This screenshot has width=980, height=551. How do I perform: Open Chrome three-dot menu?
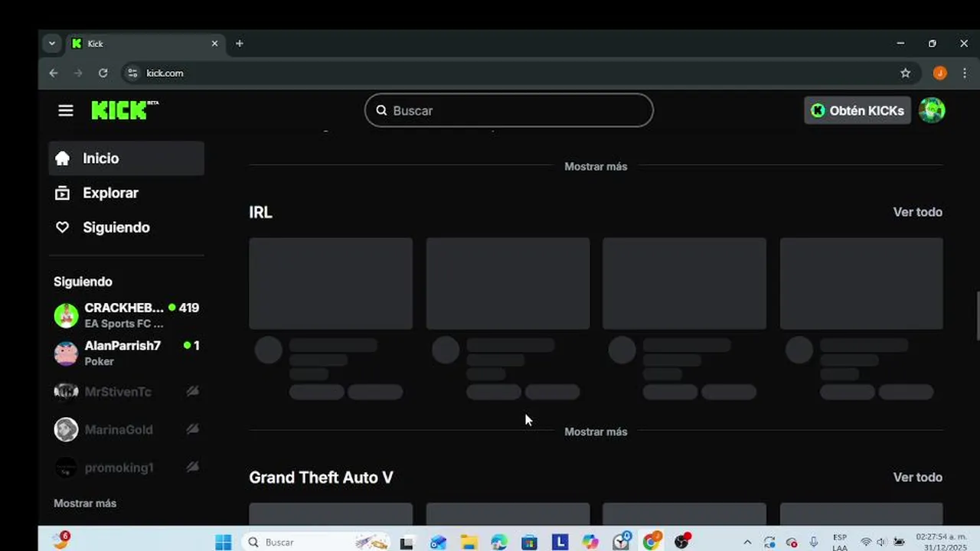click(964, 73)
